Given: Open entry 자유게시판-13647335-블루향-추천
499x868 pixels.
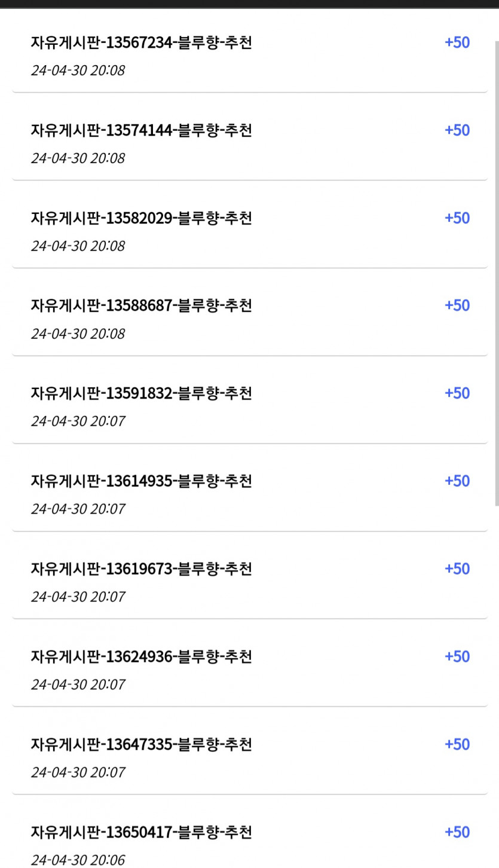Looking at the screenshot, I should click(x=141, y=744).
